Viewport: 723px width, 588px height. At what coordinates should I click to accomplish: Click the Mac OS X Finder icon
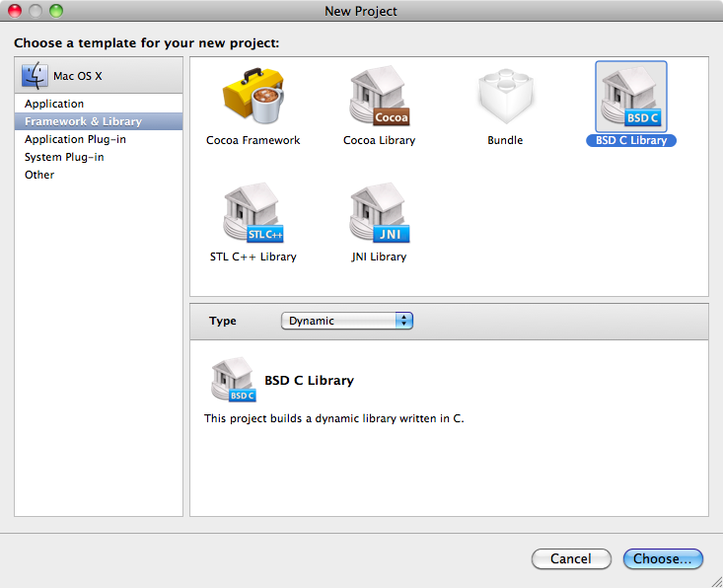pos(35,76)
